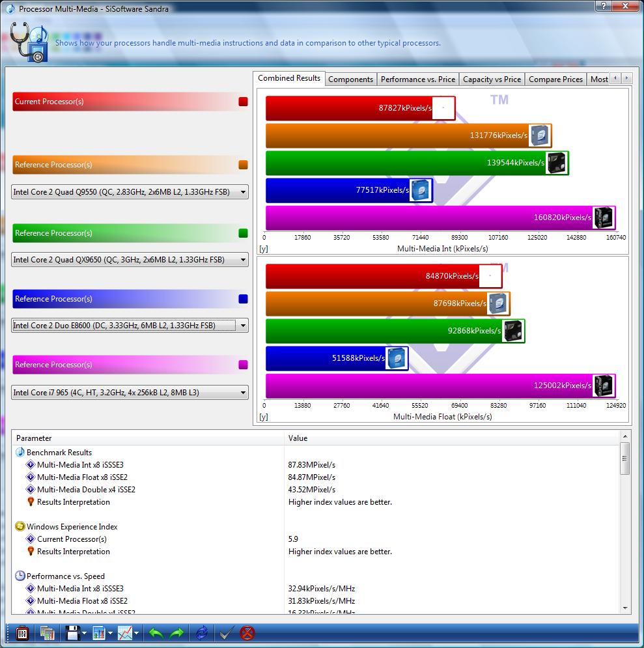Click the stethoscope module icon in header
This screenshot has width=644, height=648.
click(29, 42)
